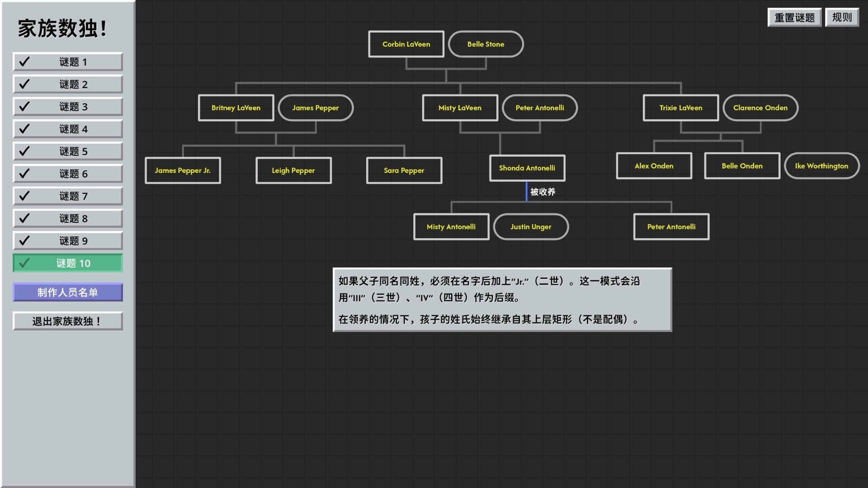Select puzzle 5 in the sidebar
Viewport: 868px width, 488px height.
68,151
